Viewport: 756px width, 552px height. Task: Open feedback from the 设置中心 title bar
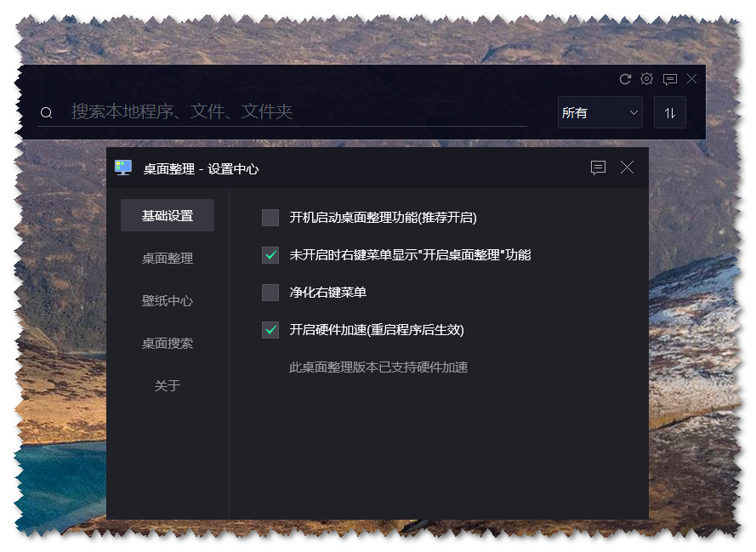598,168
